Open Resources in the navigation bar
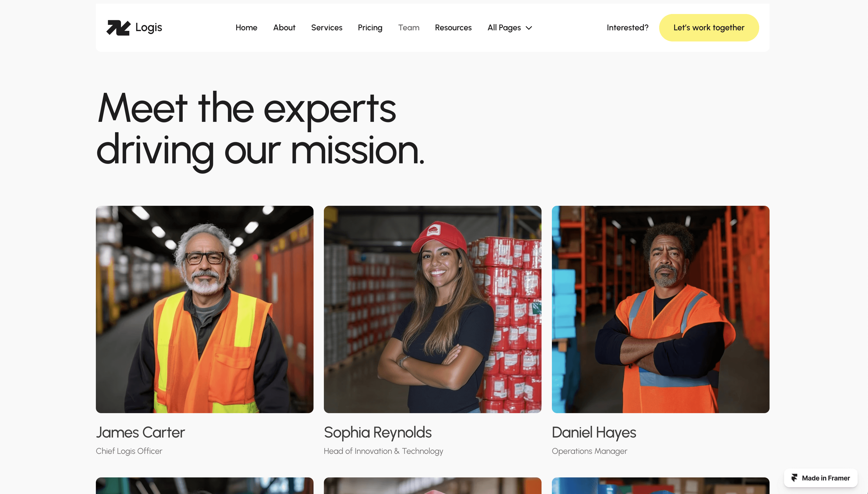868x494 pixels. (453, 27)
